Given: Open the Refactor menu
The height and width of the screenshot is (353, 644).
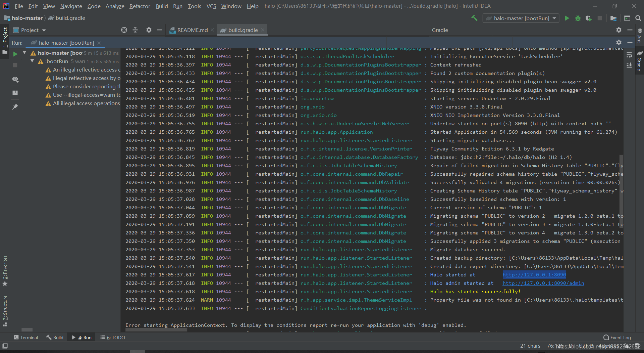Looking at the screenshot, I should coord(140,6).
